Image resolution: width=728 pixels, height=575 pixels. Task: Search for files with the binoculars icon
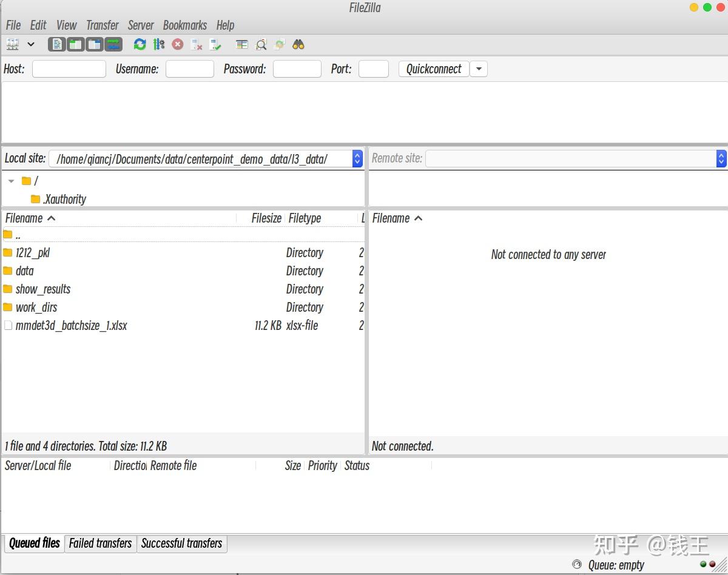pyautogui.click(x=298, y=44)
